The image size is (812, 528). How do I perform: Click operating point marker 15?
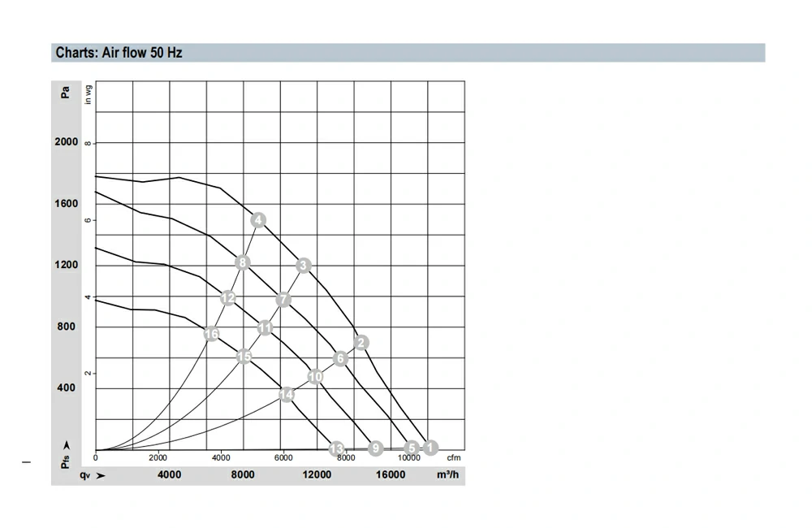(244, 357)
